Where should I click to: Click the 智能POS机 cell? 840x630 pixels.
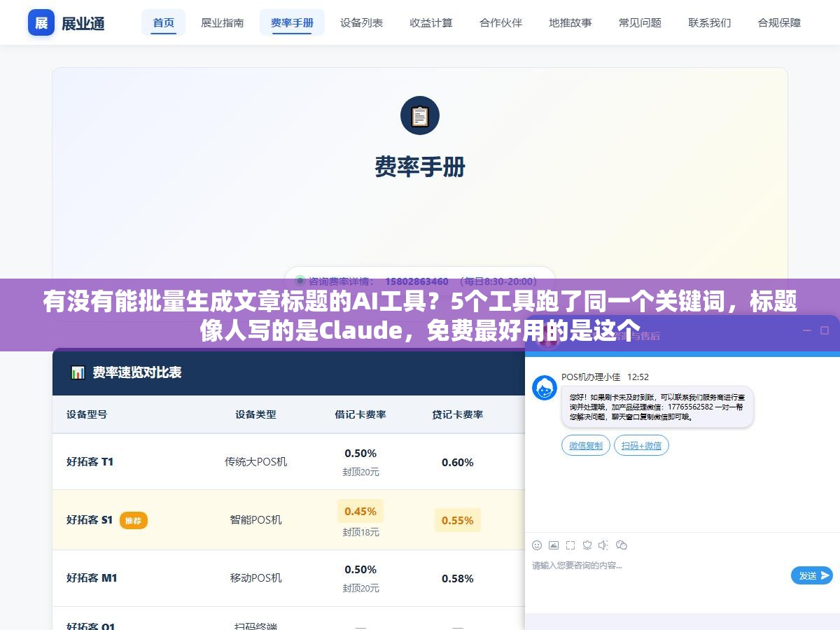point(256,519)
